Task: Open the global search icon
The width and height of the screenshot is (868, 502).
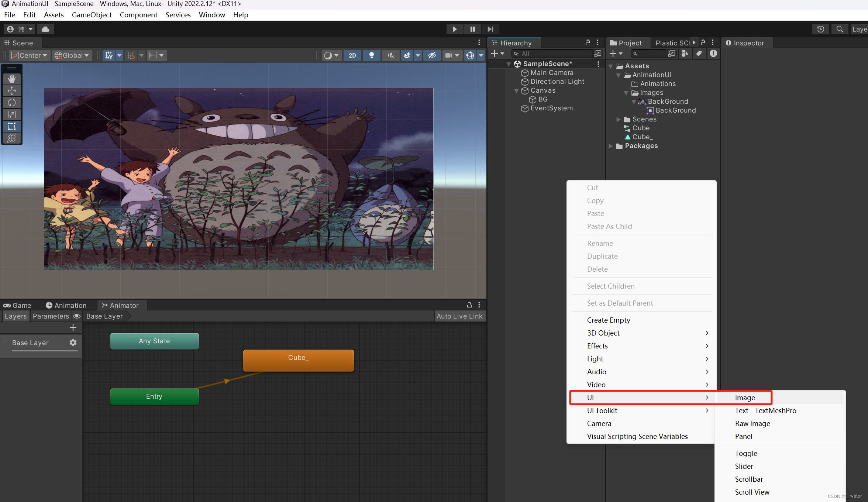Action: pyautogui.click(x=840, y=29)
